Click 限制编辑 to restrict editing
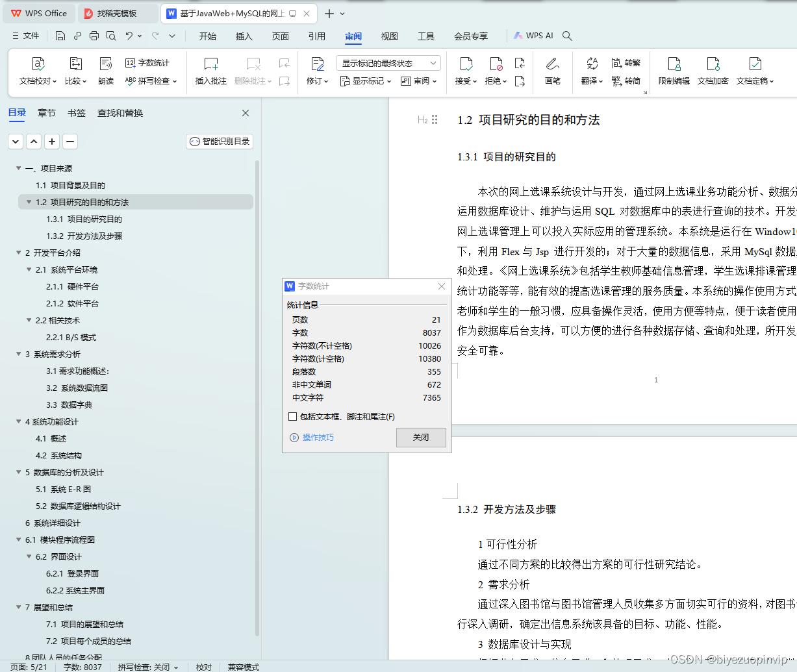The width and height of the screenshot is (797, 672). pos(674,71)
